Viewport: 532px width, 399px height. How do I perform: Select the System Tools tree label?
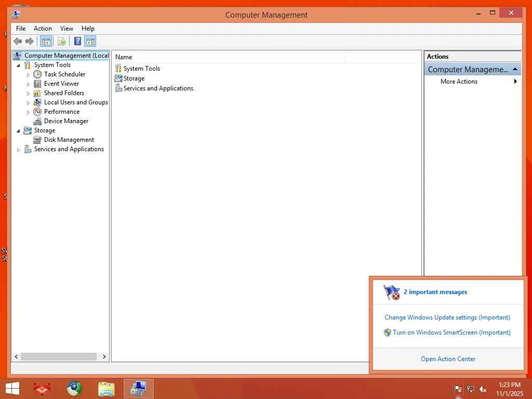[52, 65]
